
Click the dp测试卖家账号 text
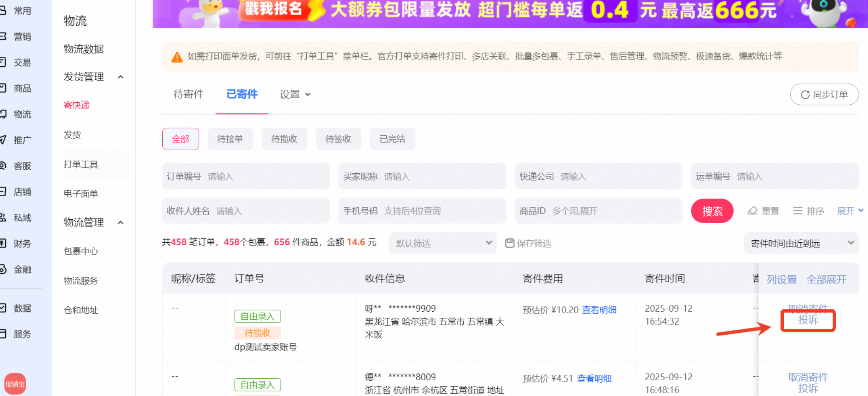[x=265, y=347]
